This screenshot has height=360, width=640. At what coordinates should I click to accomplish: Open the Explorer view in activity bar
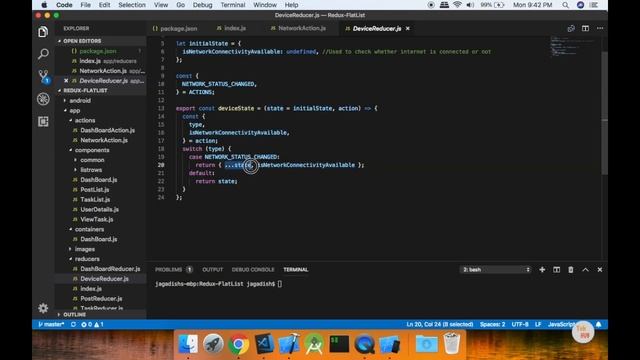pyautogui.click(x=43, y=32)
